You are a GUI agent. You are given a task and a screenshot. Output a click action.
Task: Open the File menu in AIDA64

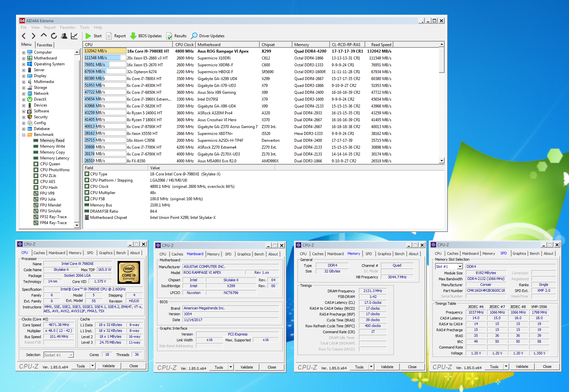(24, 27)
